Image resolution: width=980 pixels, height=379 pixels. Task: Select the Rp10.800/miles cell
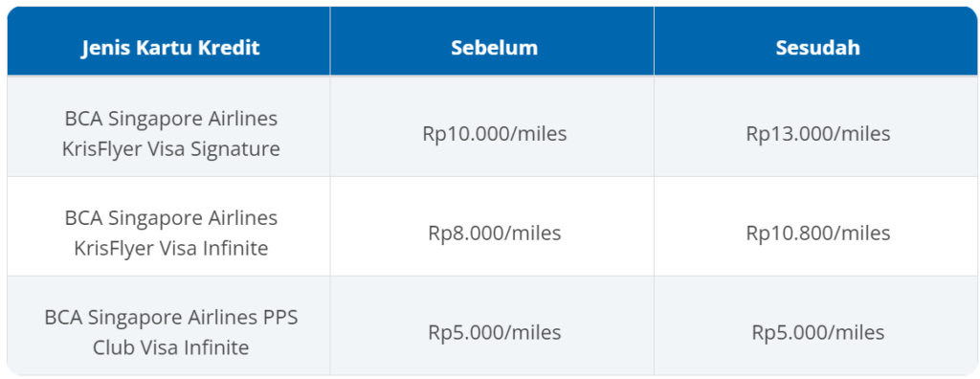coord(818,233)
